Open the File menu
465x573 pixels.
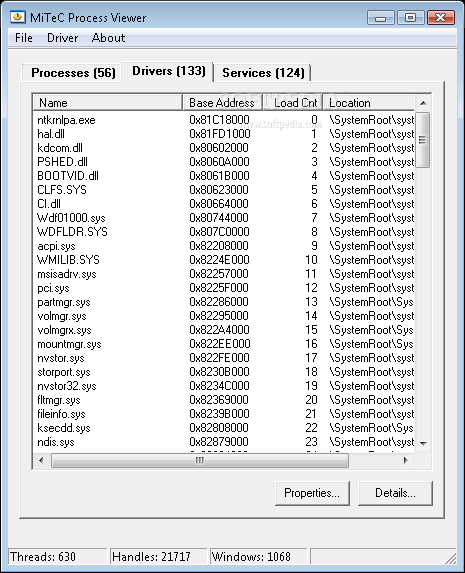click(x=24, y=38)
